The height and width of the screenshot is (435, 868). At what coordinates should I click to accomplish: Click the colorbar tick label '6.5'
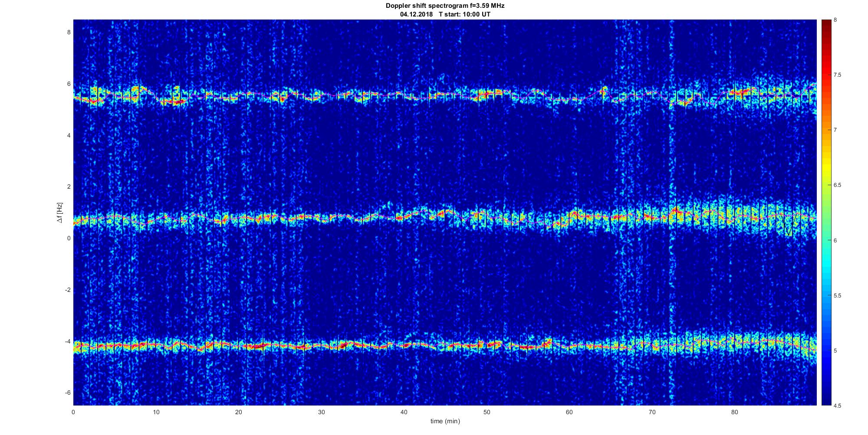click(838, 185)
